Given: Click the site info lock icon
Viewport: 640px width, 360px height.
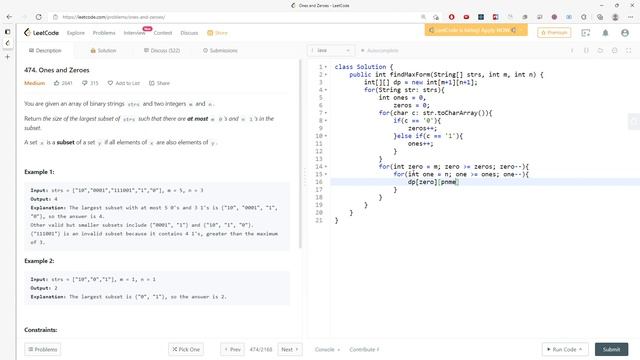Looking at the screenshot, I should [x=56, y=17].
